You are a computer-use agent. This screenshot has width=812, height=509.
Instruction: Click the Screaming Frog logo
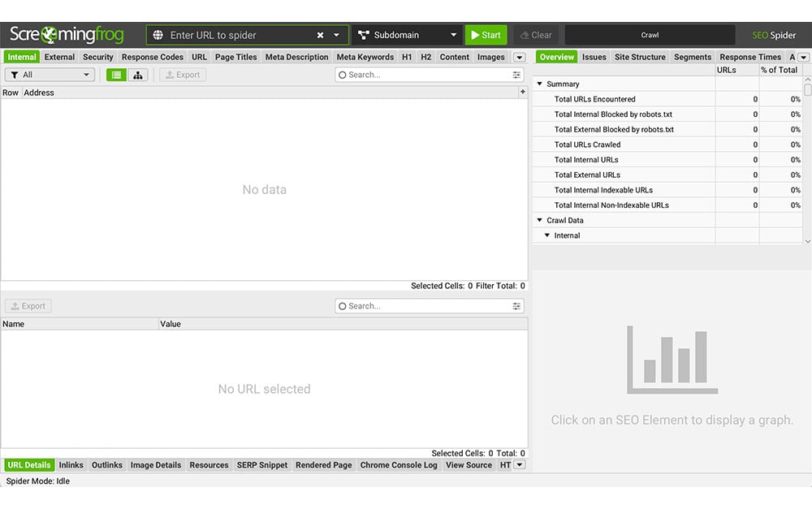(x=65, y=34)
